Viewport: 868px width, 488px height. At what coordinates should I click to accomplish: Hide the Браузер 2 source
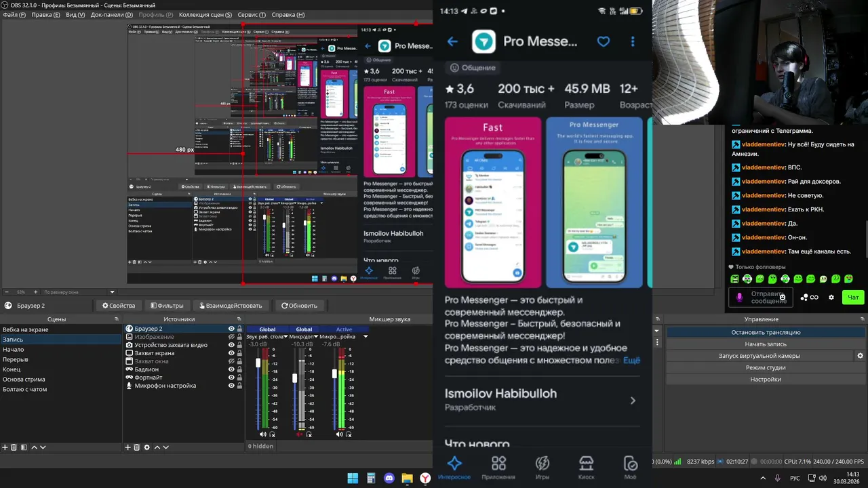point(231,329)
